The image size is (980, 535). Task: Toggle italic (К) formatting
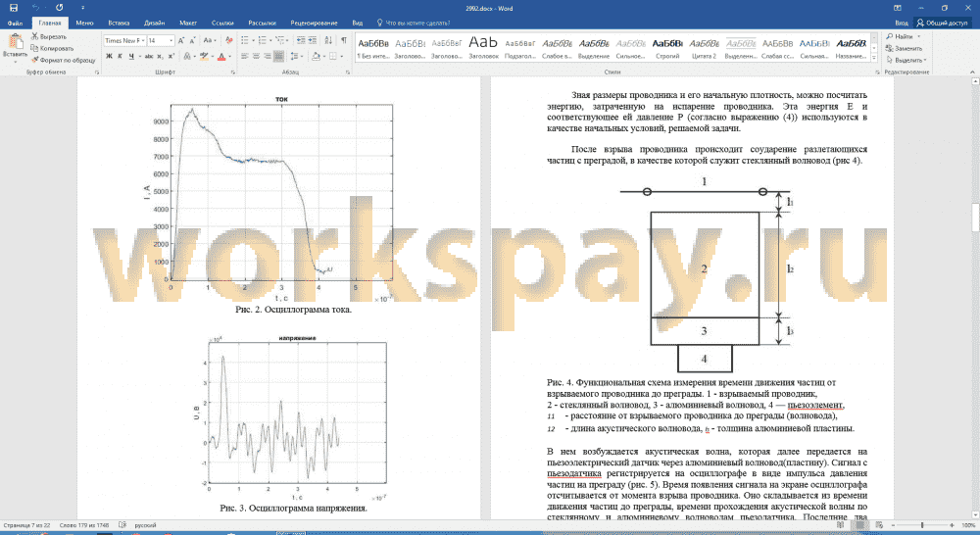tap(120, 56)
